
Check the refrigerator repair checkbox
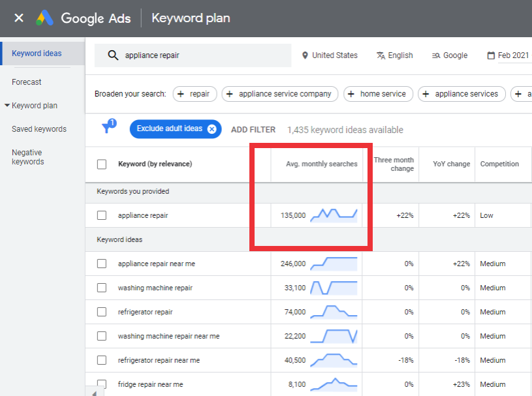[x=102, y=312]
